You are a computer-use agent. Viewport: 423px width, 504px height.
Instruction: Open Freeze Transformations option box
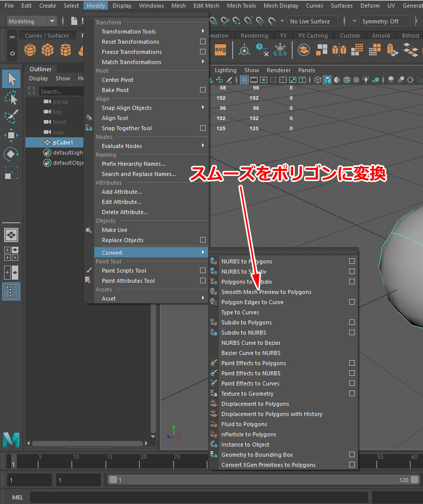tap(203, 52)
